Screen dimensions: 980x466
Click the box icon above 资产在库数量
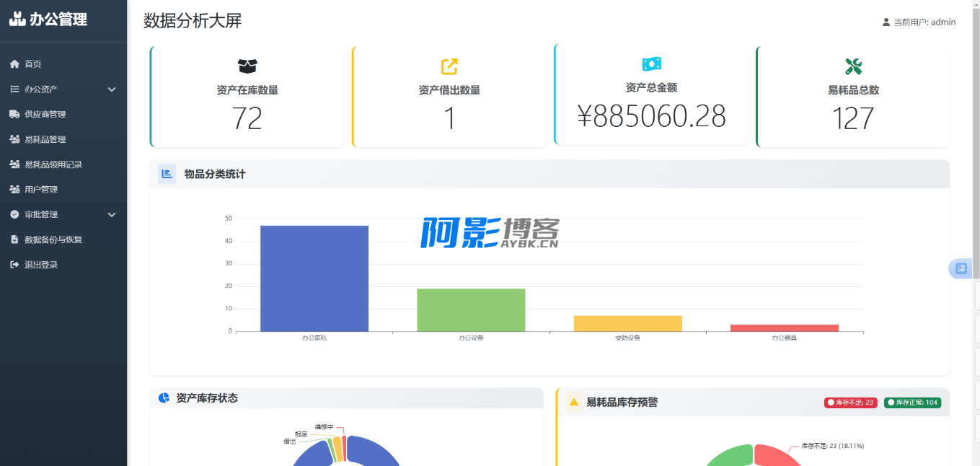[x=247, y=66]
